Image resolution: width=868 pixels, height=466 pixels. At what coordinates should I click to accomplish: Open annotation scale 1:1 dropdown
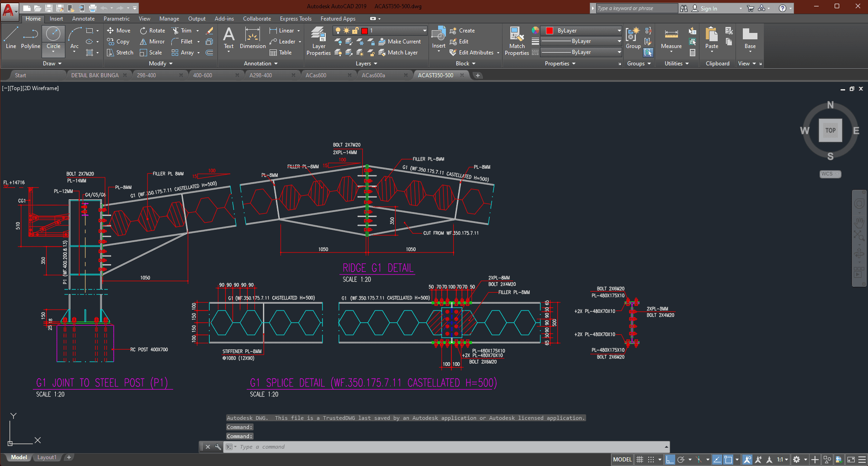[x=782, y=460]
